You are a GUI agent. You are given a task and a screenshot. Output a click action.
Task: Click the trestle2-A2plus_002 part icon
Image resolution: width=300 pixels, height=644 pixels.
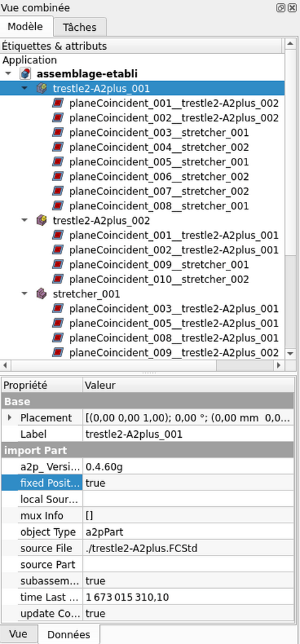tap(42, 221)
